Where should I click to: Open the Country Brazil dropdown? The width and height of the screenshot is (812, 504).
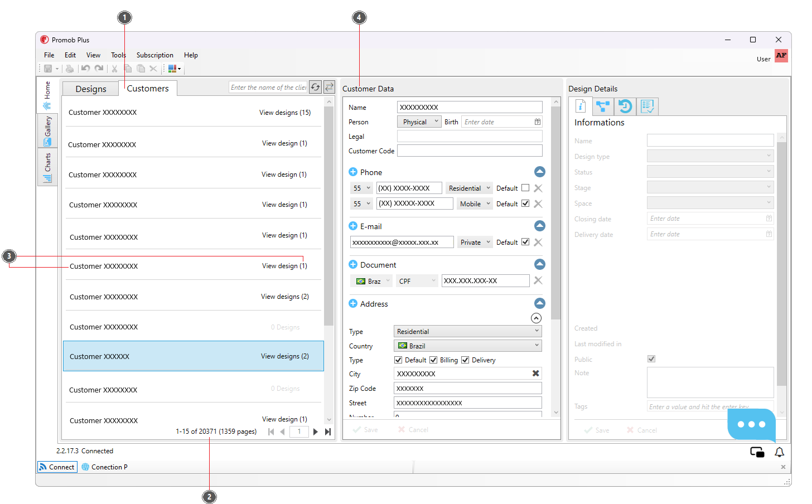pos(467,346)
